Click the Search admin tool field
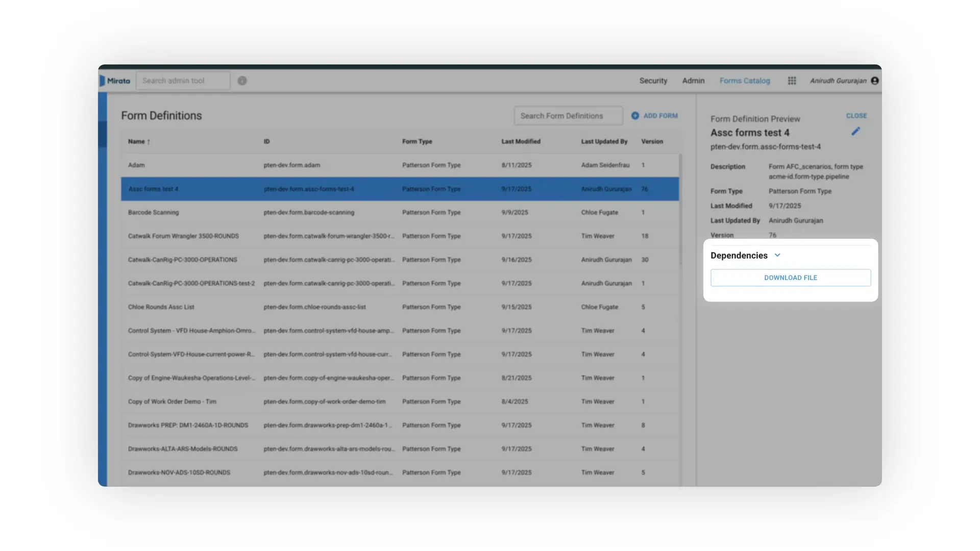The image size is (980, 551). [183, 80]
